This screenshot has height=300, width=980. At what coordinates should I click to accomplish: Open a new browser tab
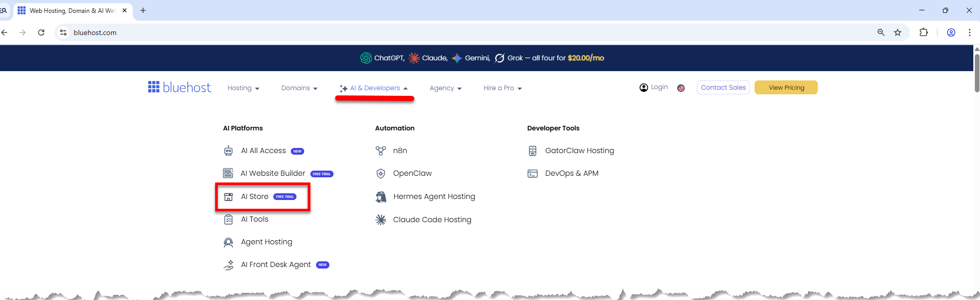click(143, 10)
